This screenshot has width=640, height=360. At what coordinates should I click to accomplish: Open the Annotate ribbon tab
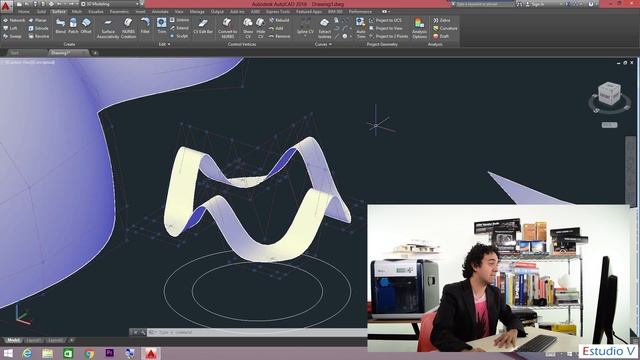[x=160, y=12]
